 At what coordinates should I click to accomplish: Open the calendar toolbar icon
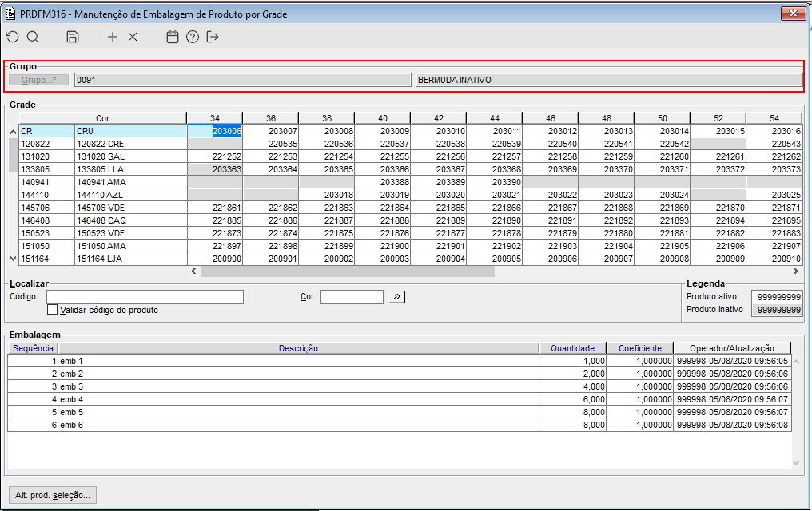tap(173, 37)
